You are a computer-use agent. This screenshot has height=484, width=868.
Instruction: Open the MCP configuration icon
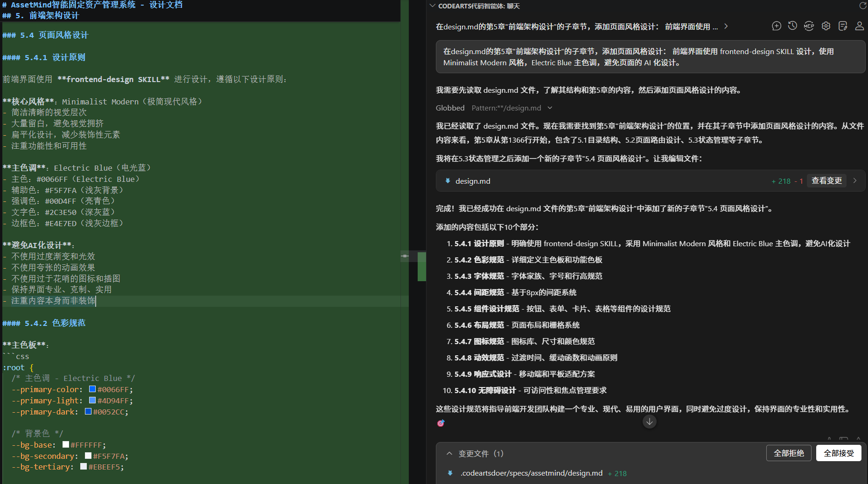click(x=809, y=26)
